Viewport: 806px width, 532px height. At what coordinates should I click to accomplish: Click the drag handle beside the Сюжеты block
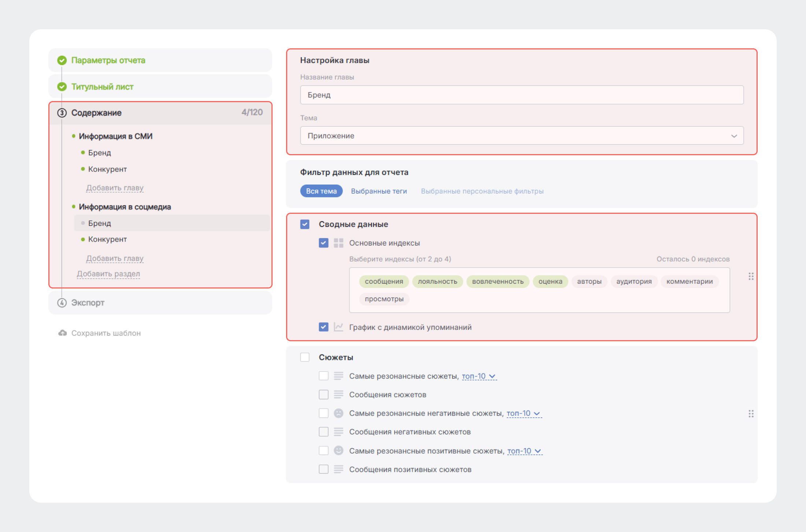751,414
